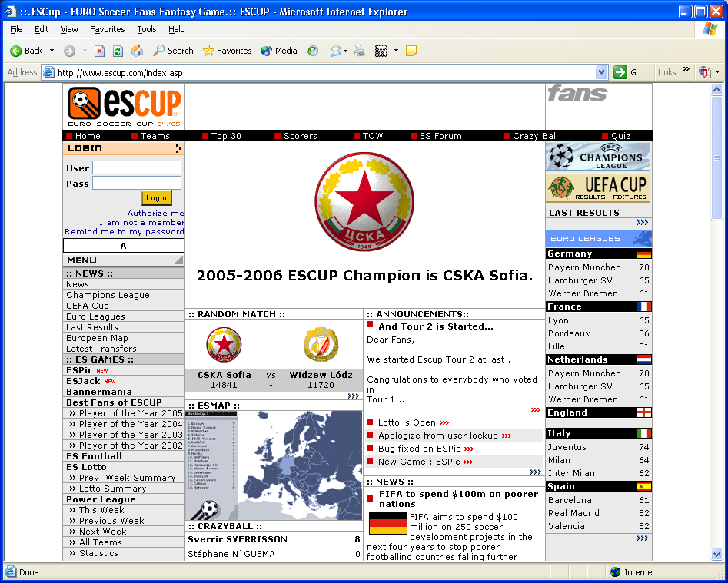
Task: Click the Forward arrow toolbar button
Action: click(x=70, y=51)
